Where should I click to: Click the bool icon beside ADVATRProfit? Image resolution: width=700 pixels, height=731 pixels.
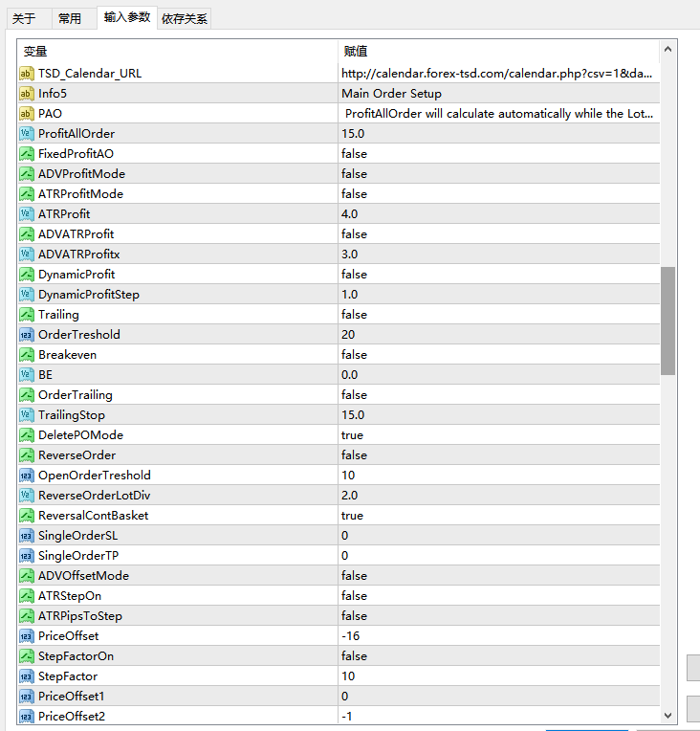(27, 233)
